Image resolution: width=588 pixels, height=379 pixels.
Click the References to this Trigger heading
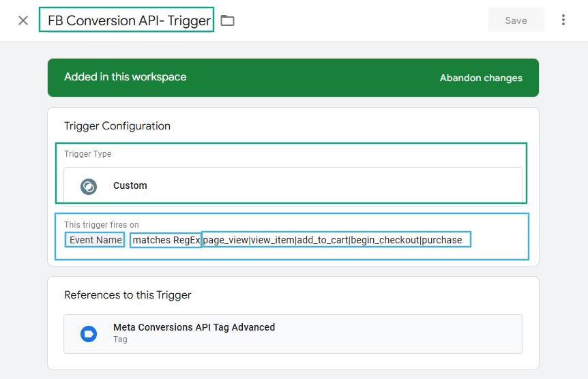(128, 295)
